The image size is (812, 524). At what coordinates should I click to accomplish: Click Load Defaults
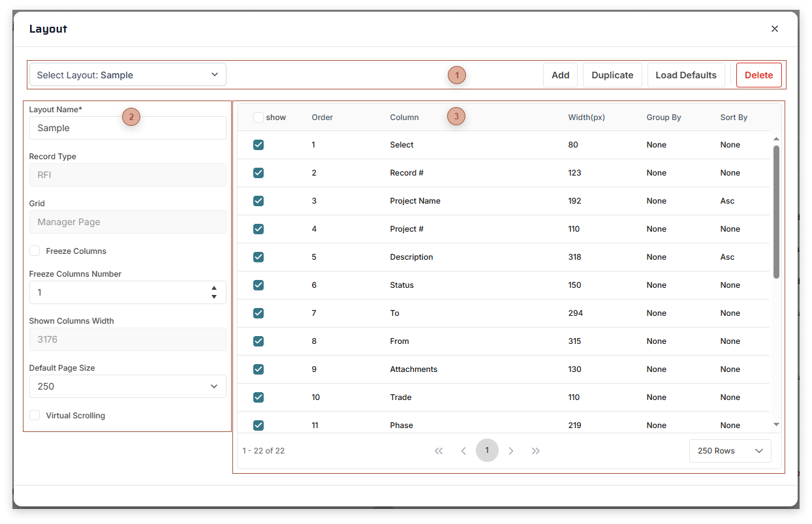point(685,74)
